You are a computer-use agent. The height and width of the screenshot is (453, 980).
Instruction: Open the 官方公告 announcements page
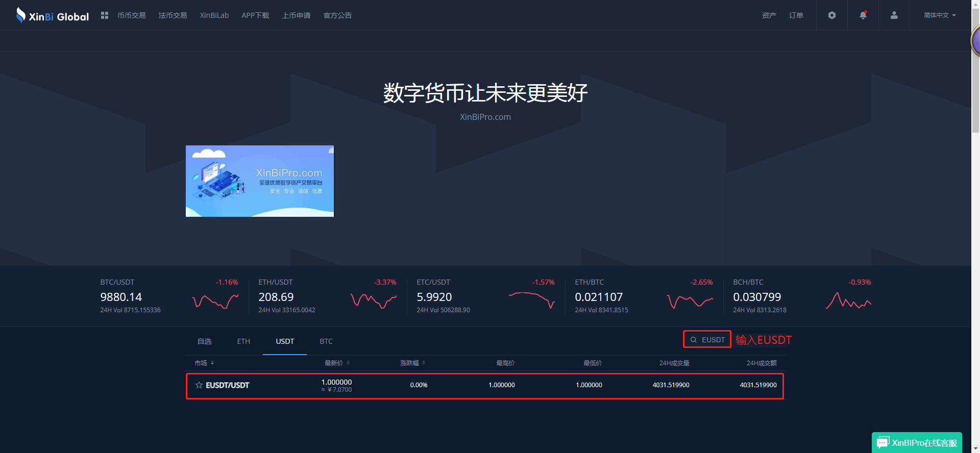click(338, 15)
